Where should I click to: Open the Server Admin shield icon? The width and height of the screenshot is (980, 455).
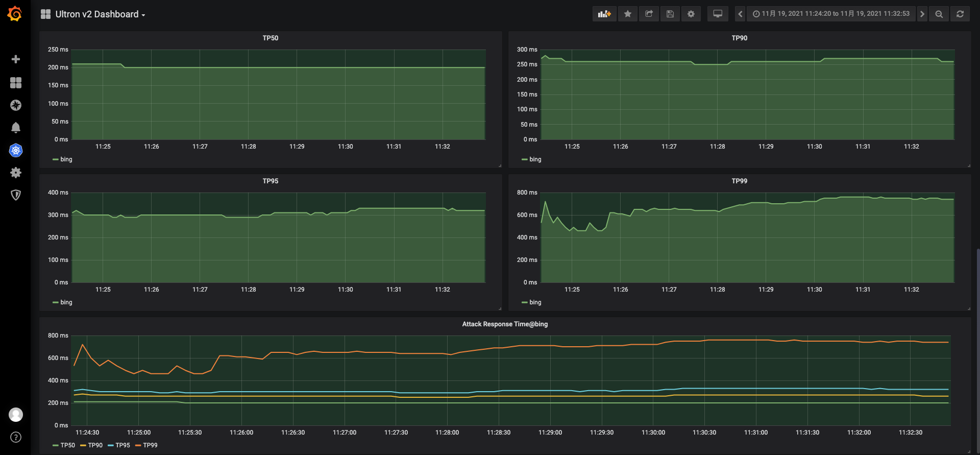pyautogui.click(x=16, y=195)
